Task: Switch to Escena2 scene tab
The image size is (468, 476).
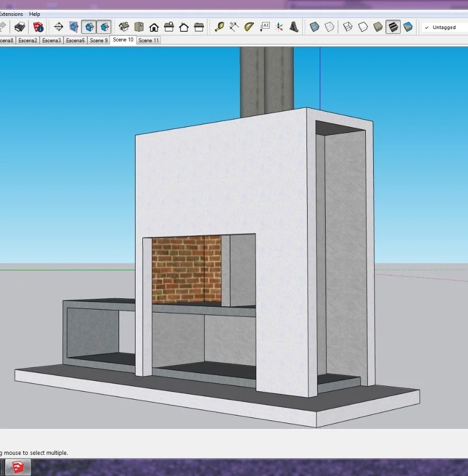Action: 28,40
